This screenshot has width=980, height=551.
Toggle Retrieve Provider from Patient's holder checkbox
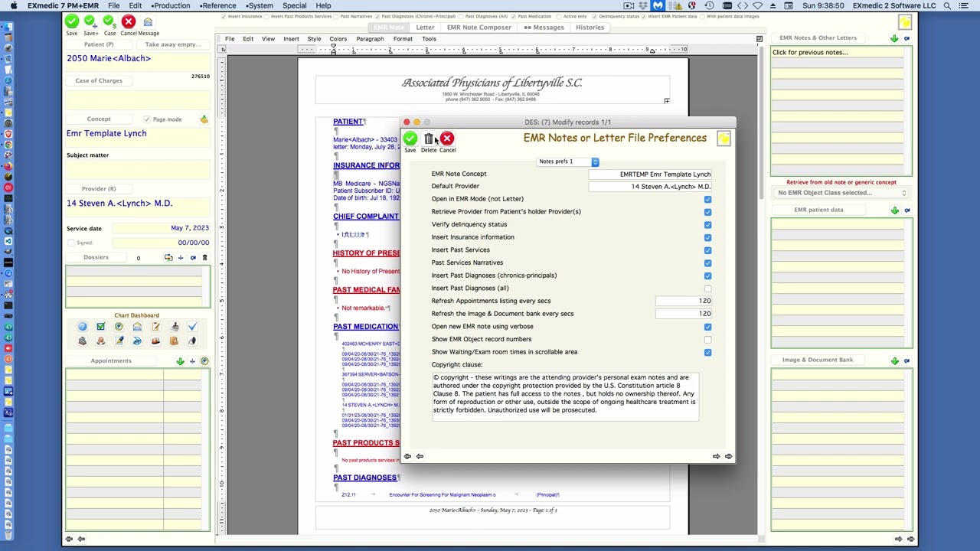tap(707, 212)
